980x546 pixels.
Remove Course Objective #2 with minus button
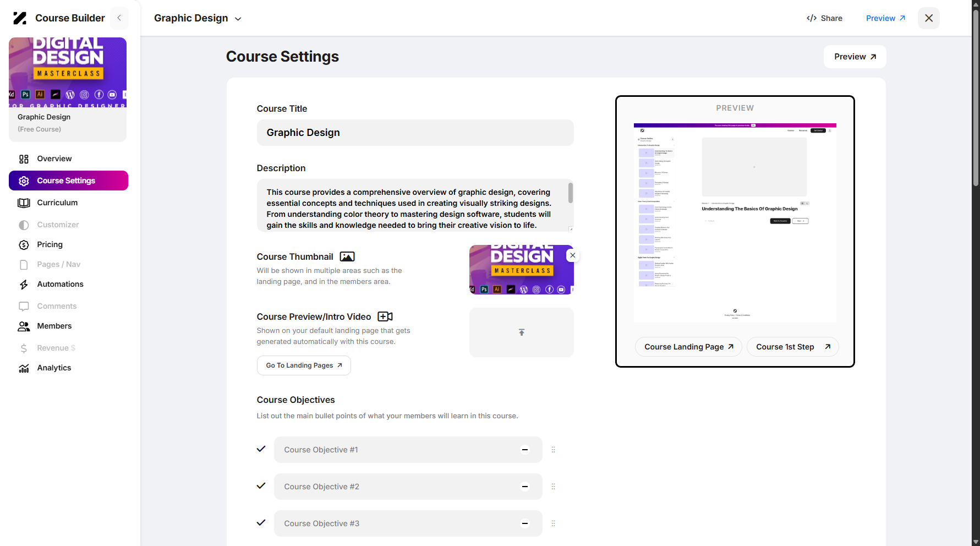pyautogui.click(x=525, y=487)
